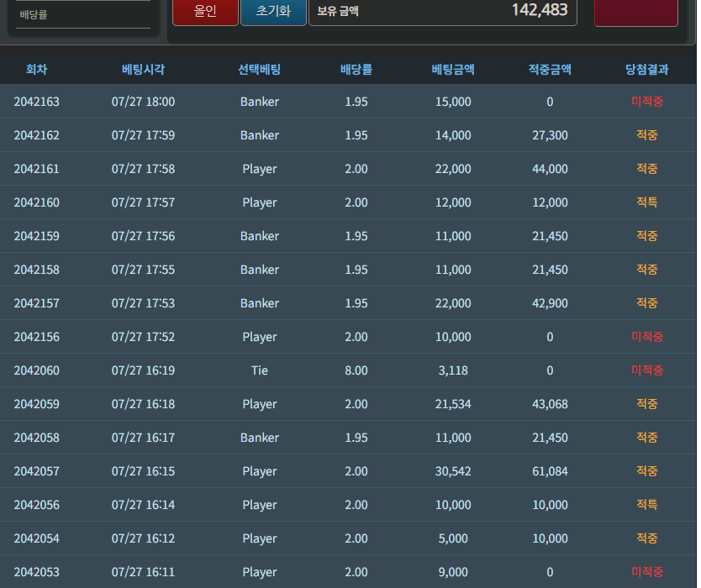Image resolution: width=701 pixels, height=588 pixels.
Task: Click bet time 07/27 18:00
Action: 143,102
